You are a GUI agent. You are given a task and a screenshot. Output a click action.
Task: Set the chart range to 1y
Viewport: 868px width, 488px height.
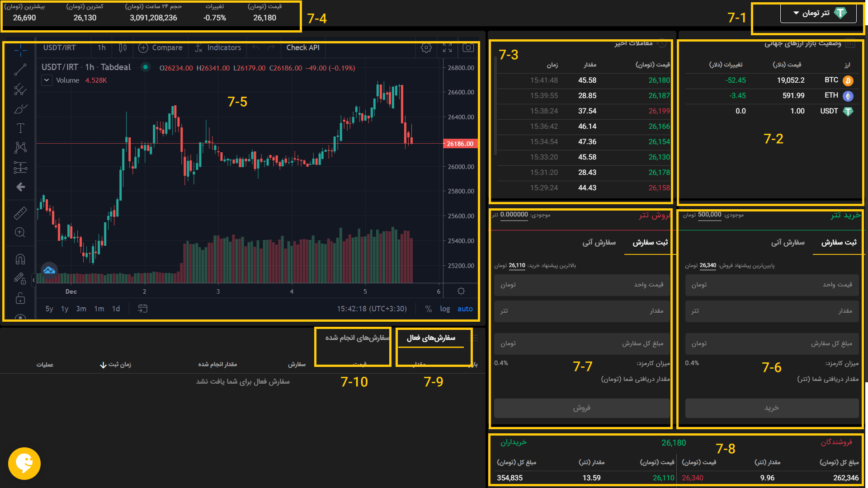(x=65, y=309)
